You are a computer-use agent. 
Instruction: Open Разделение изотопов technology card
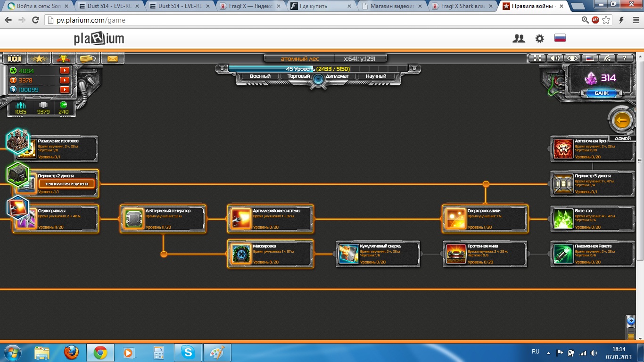(x=56, y=149)
